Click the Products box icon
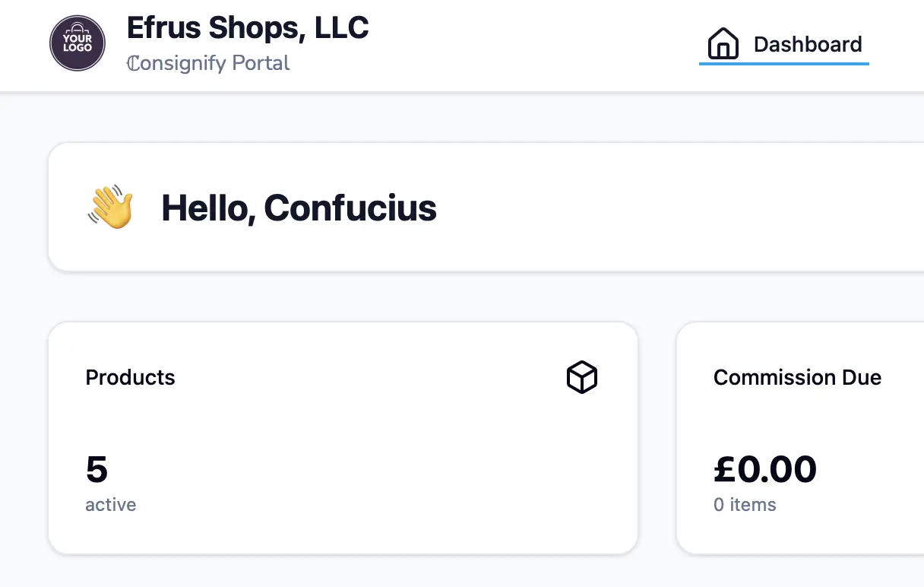 pyautogui.click(x=582, y=377)
